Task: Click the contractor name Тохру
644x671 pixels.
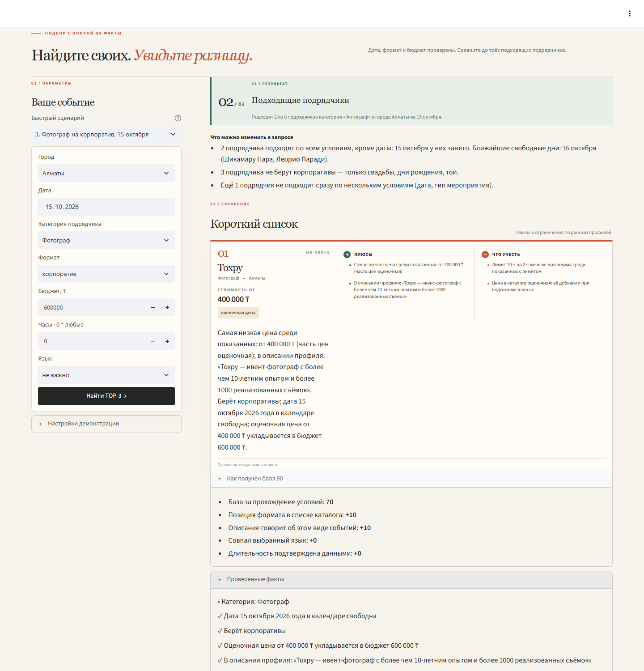Action: (230, 268)
